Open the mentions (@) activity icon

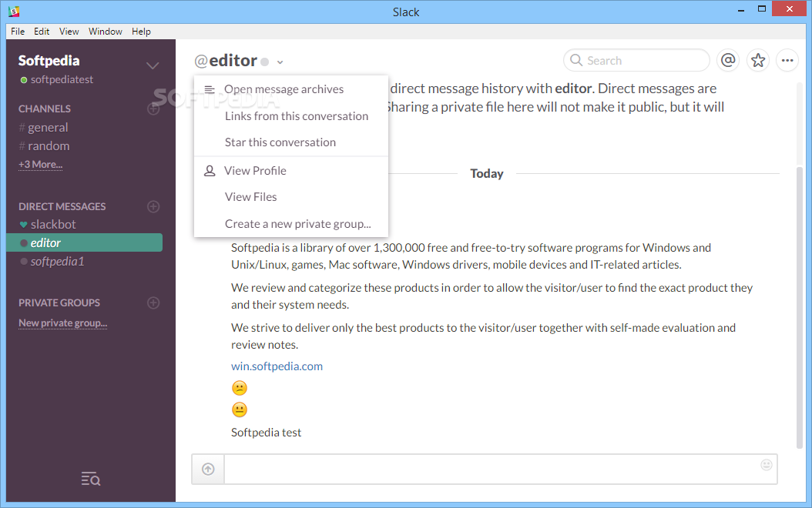[x=727, y=61]
